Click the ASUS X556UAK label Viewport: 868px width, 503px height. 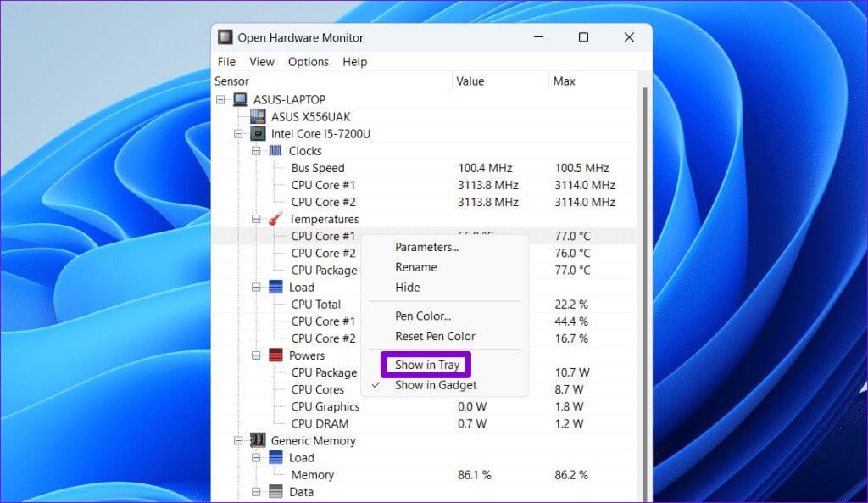tap(310, 116)
